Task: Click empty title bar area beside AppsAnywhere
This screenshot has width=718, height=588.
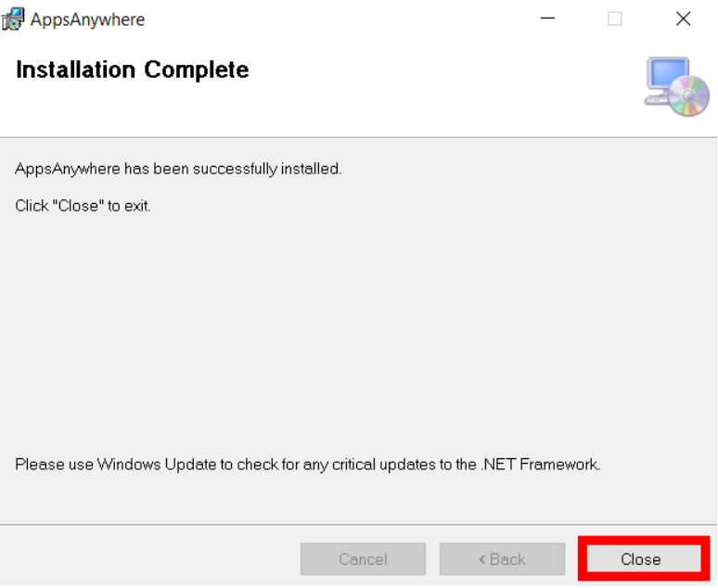Action: tap(339, 19)
